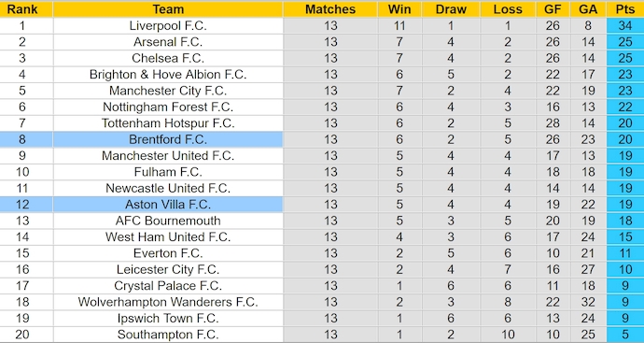Click the GA column header

click(588, 9)
